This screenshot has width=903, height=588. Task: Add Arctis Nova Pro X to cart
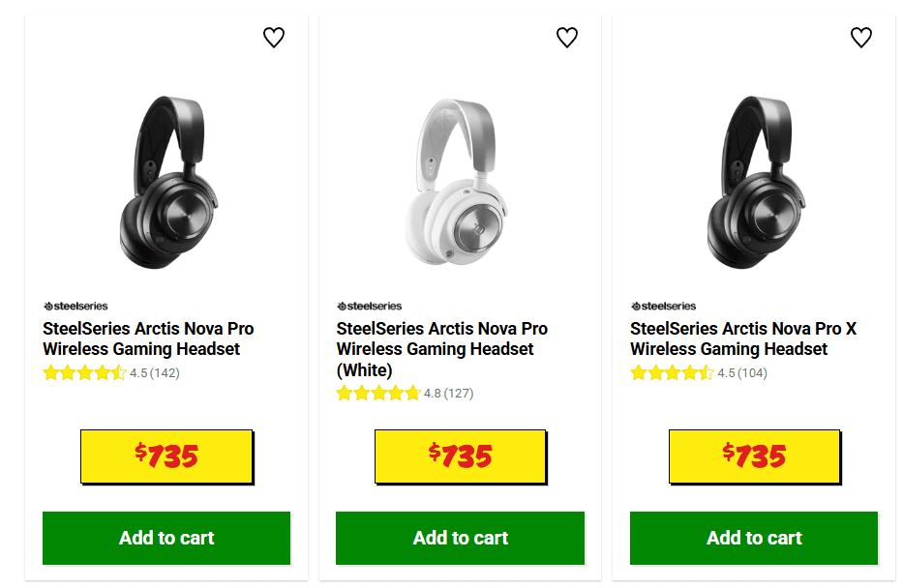click(754, 538)
